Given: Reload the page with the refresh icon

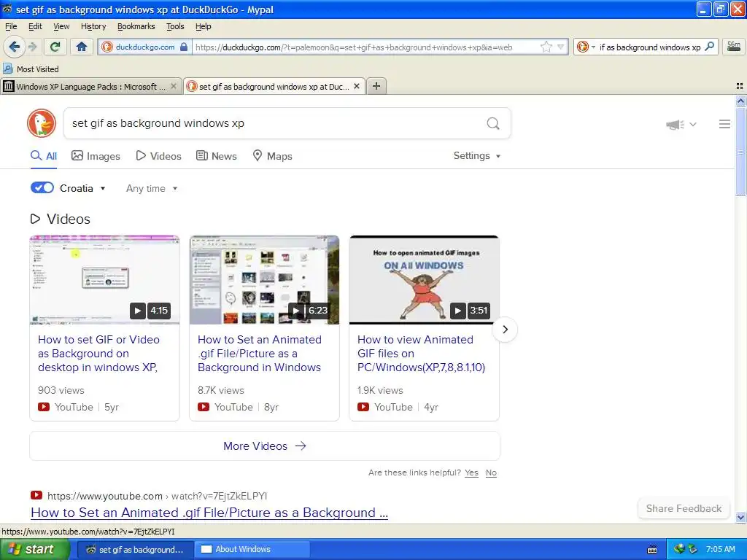Looking at the screenshot, I should click(x=55, y=47).
